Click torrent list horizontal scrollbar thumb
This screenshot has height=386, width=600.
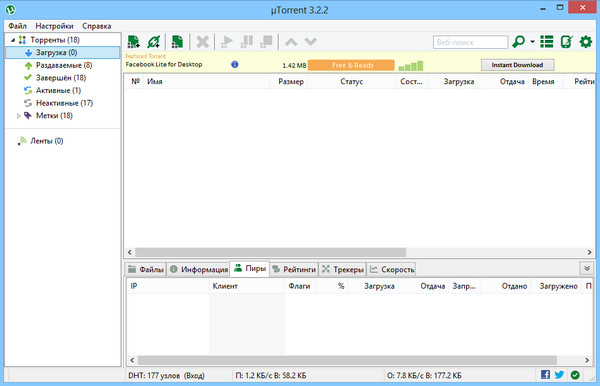coord(271,252)
